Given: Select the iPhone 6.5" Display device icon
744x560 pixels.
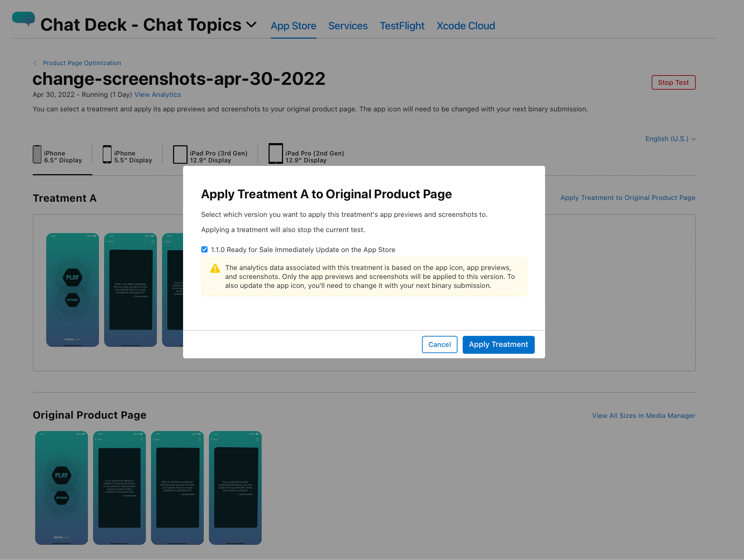Looking at the screenshot, I should pos(37,154).
